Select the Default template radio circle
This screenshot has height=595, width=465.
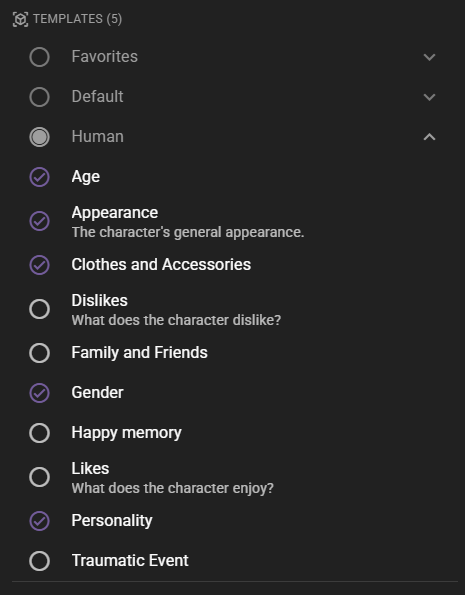click(x=39, y=97)
